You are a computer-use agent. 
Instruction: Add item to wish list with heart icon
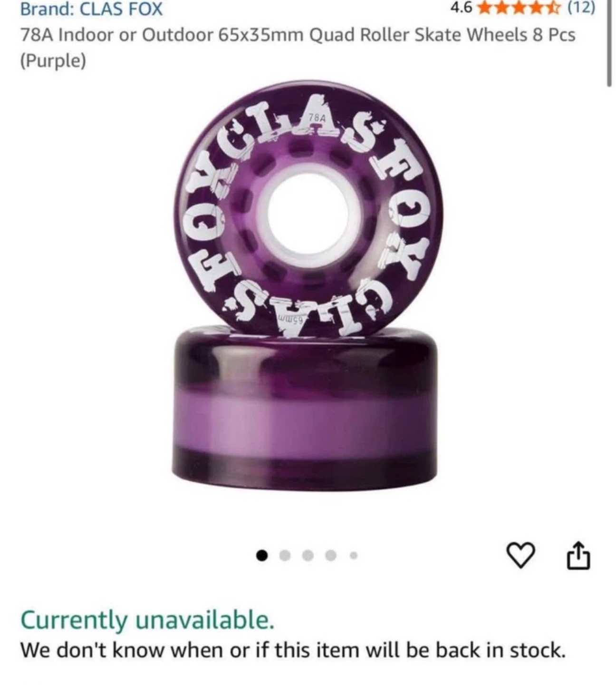(521, 555)
